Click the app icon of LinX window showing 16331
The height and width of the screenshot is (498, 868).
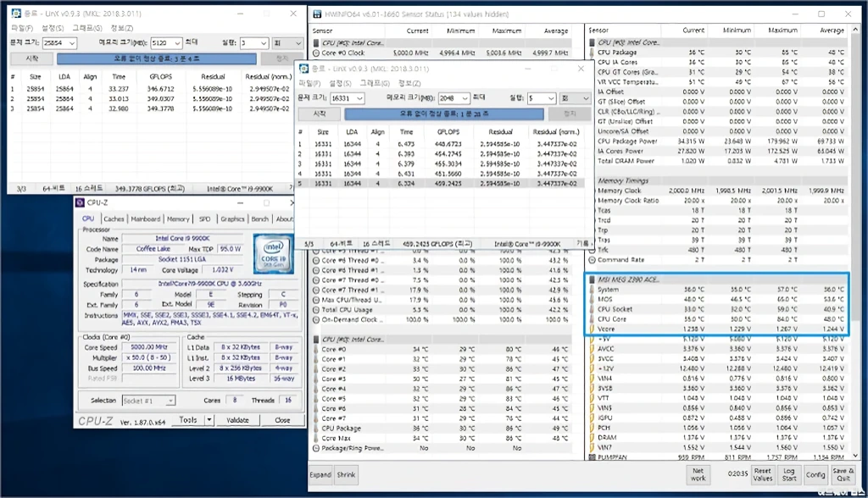[x=303, y=69]
